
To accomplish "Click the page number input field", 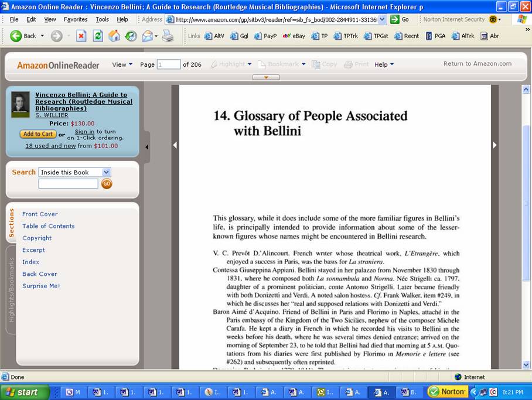I will click(169, 64).
